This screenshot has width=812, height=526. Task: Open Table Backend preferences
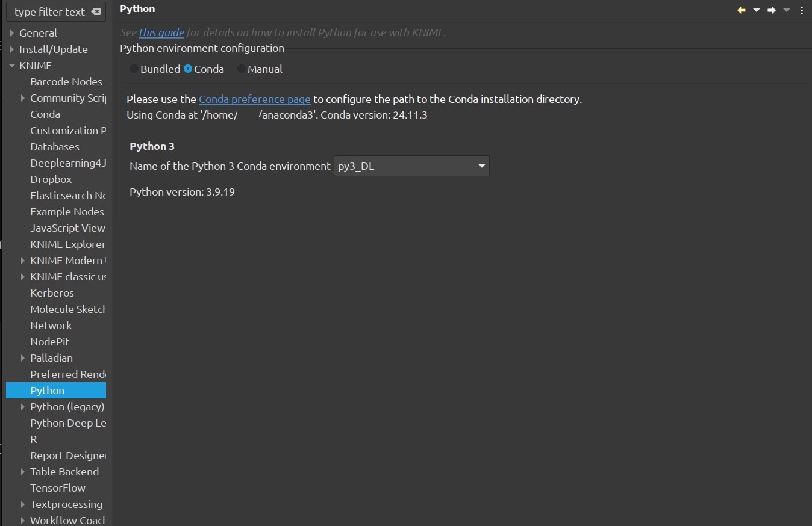point(64,472)
